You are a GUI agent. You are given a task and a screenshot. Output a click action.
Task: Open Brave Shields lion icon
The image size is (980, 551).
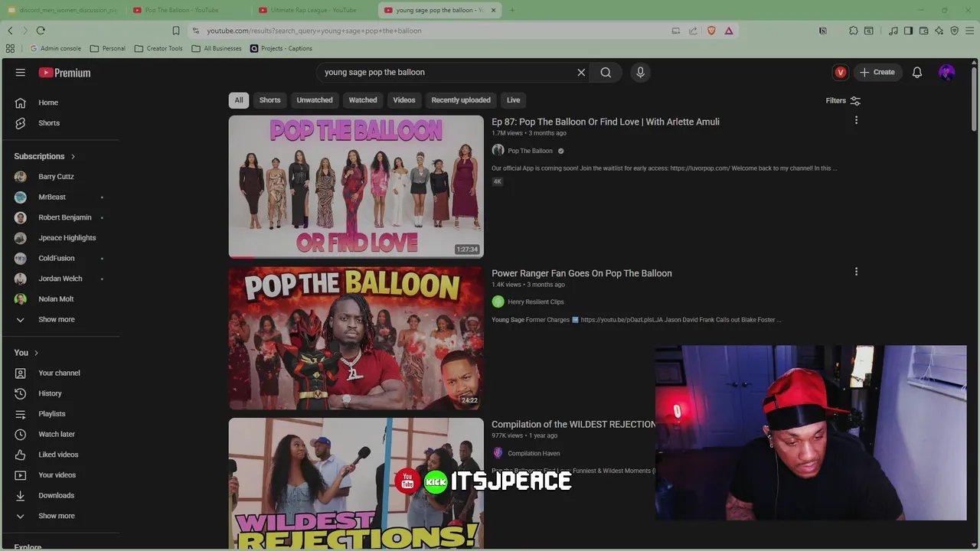click(711, 31)
